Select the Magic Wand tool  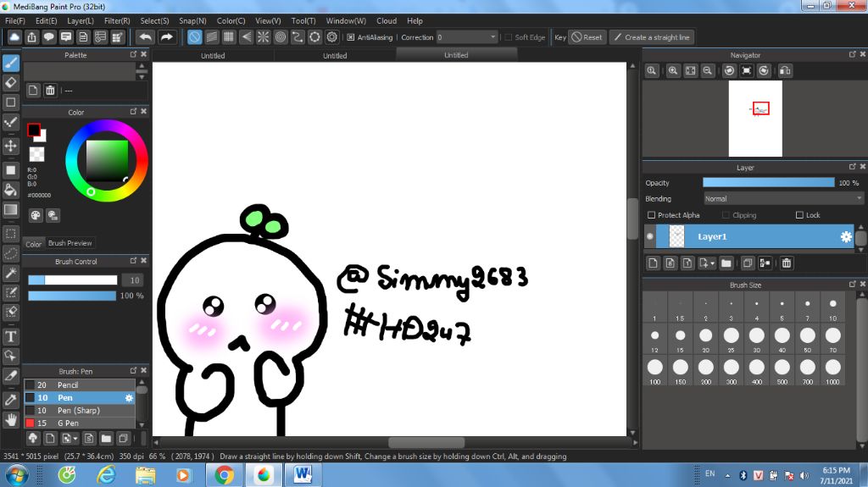click(x=10, y=273)
